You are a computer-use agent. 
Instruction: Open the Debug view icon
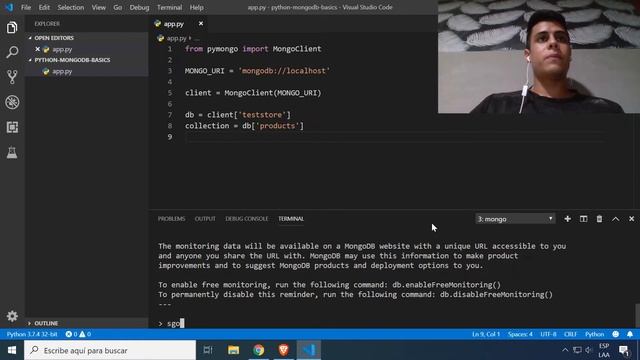pyautogui.click(x=12, y=102)
